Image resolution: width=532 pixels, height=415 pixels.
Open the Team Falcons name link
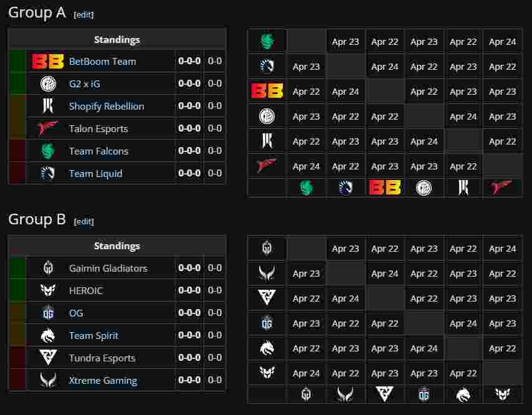tap(98, 151)
